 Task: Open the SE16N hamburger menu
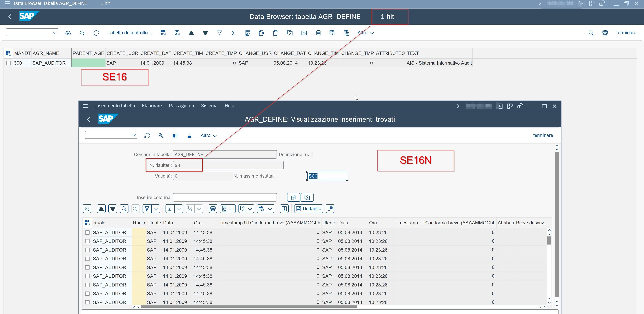(85, 106)
